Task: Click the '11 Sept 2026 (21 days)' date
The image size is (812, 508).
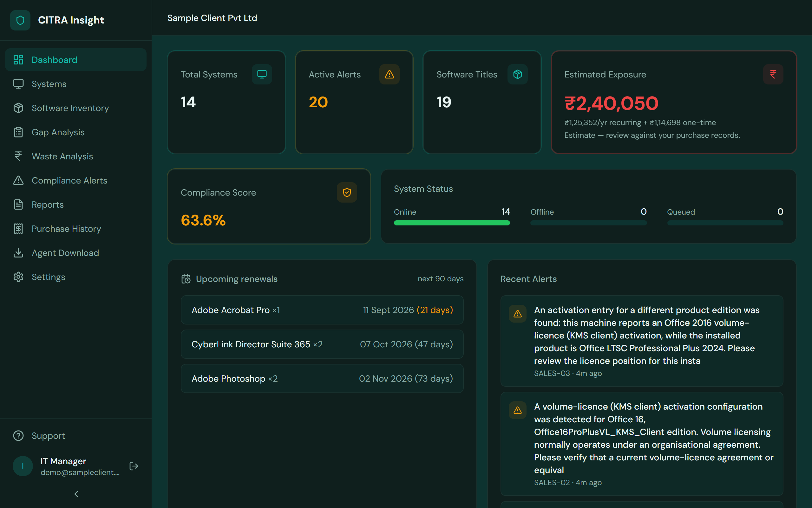Action: click(x=408, y=310)
